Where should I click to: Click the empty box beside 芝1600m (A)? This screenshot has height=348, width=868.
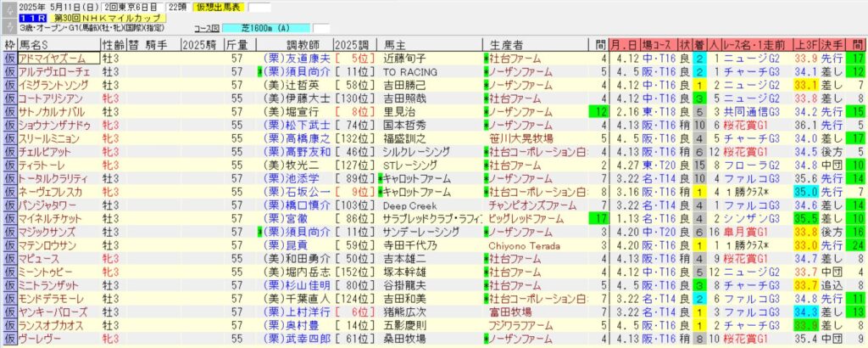[x=321, y=28]
